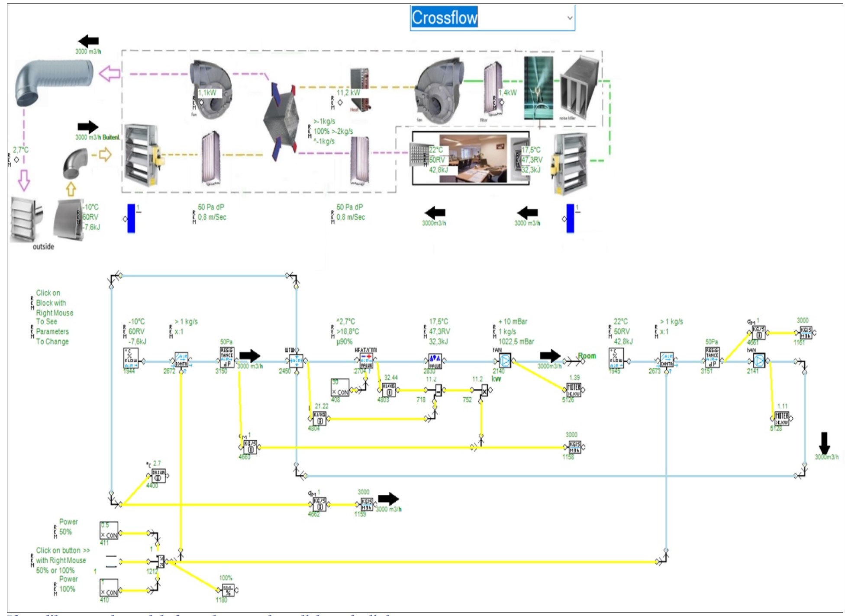The width and height of the screenshot is (848, 616).
Task: Select RESISTANCE dP block 3150
Action: coord(227,357)
